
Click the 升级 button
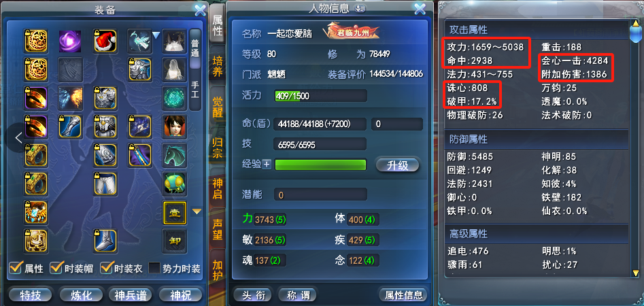[x=398, y=165]
